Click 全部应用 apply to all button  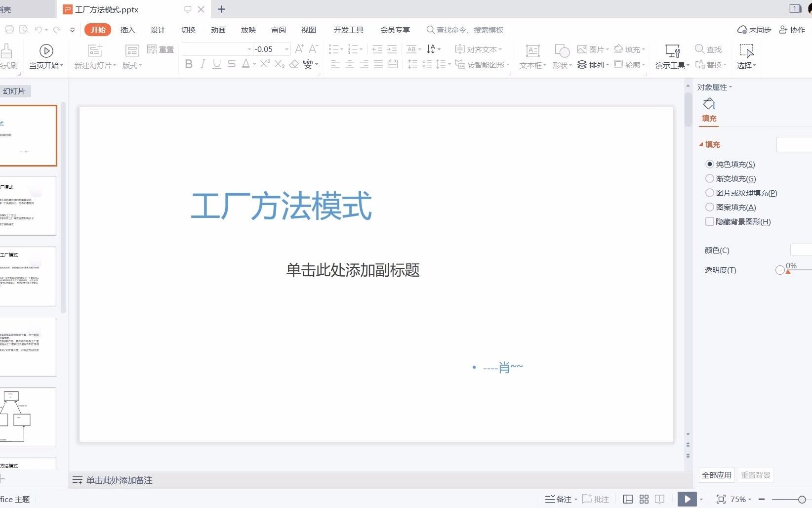(x=717, y=475)
